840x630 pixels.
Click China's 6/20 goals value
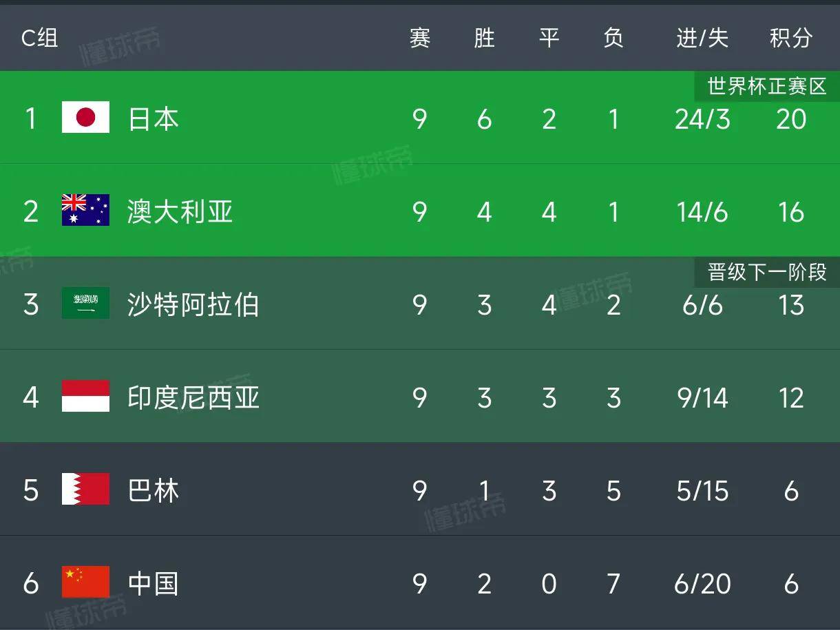coord(702,584)
